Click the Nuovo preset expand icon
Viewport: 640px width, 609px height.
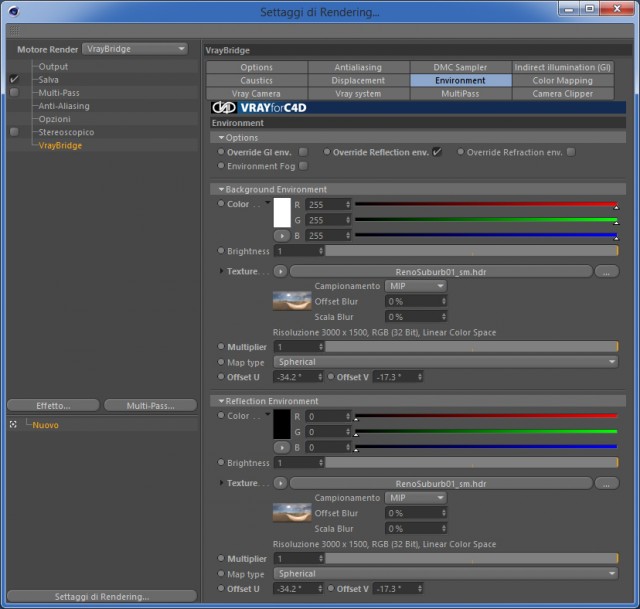coord(13,425)
